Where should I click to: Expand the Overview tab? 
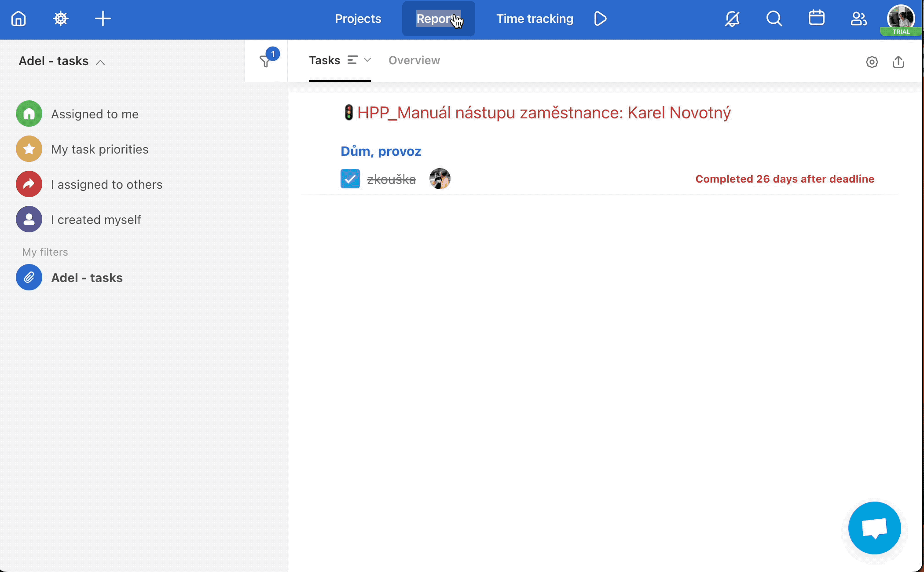tap(414, 60)
